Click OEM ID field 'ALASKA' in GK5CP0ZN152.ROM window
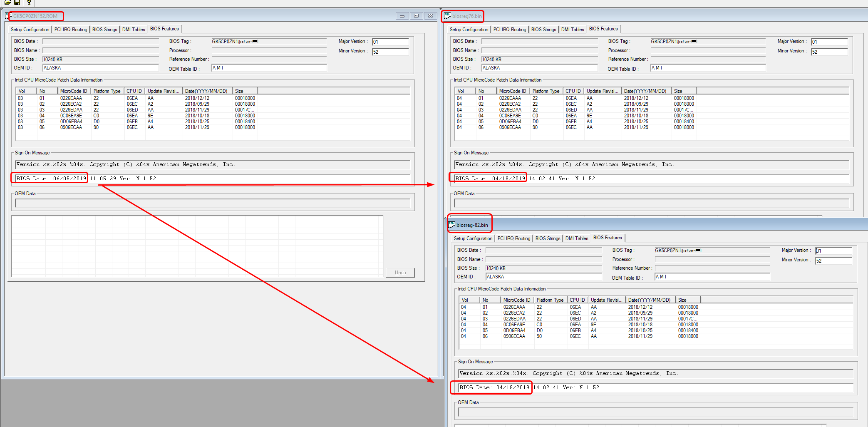 pos(101,68)
